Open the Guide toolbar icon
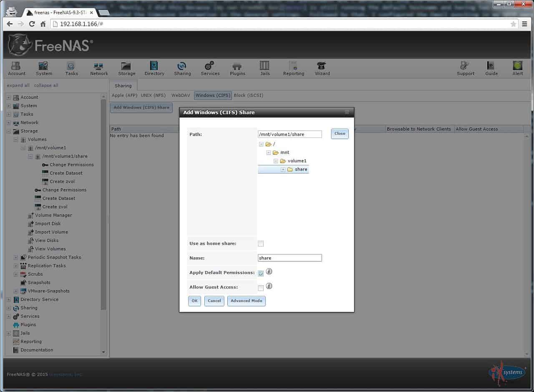Viewport: 534px width, 392px height. [x=491, y=68]
